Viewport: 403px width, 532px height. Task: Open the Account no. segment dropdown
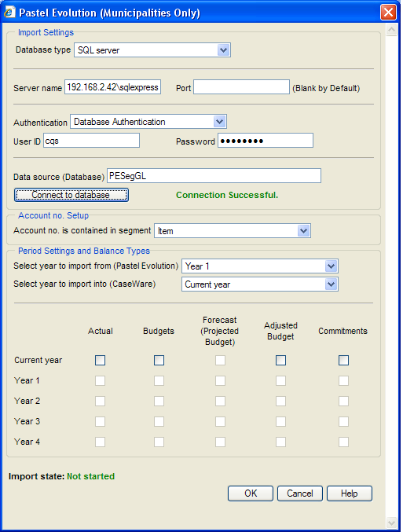233,231
